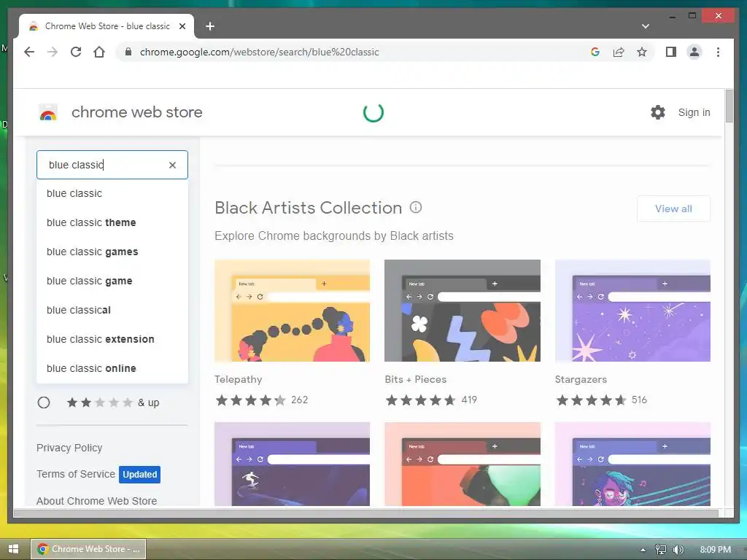Click Bits + Pieces star rating 419
Screen dimensions: 747x560
(x=431, y=400)
